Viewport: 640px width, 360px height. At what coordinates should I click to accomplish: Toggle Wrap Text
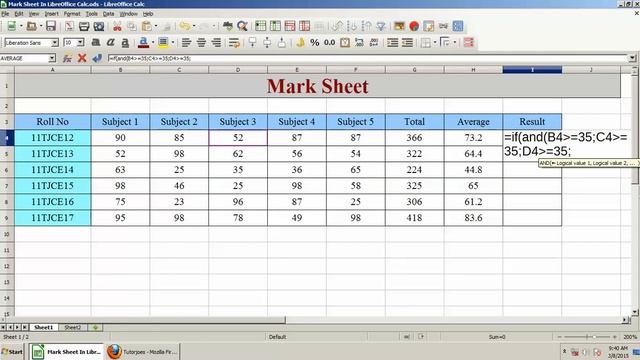point(234,42)
